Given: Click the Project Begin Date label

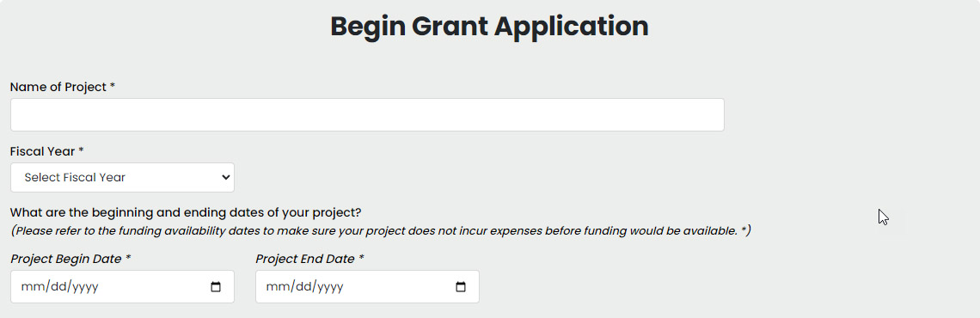Looking at the screenshot, I should click(70, 260).
